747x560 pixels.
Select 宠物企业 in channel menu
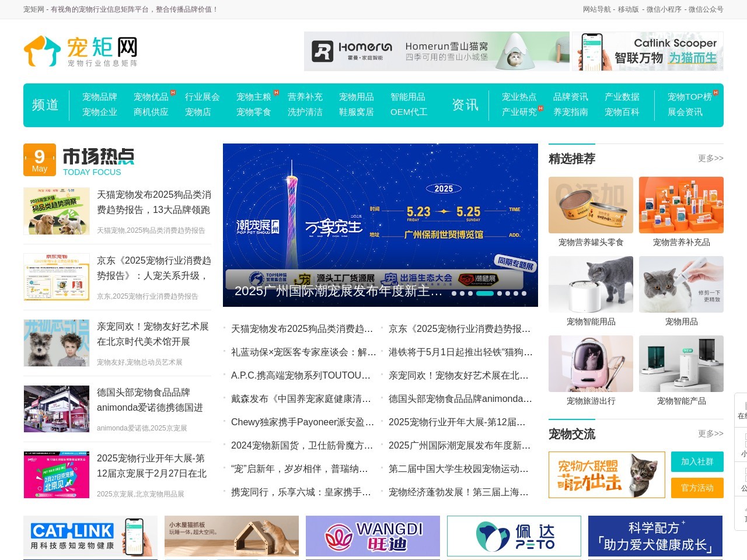click(x=99, y=112)
